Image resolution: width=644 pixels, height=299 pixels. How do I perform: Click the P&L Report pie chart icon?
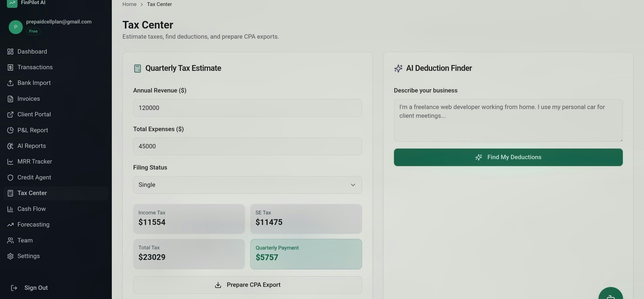10,130
